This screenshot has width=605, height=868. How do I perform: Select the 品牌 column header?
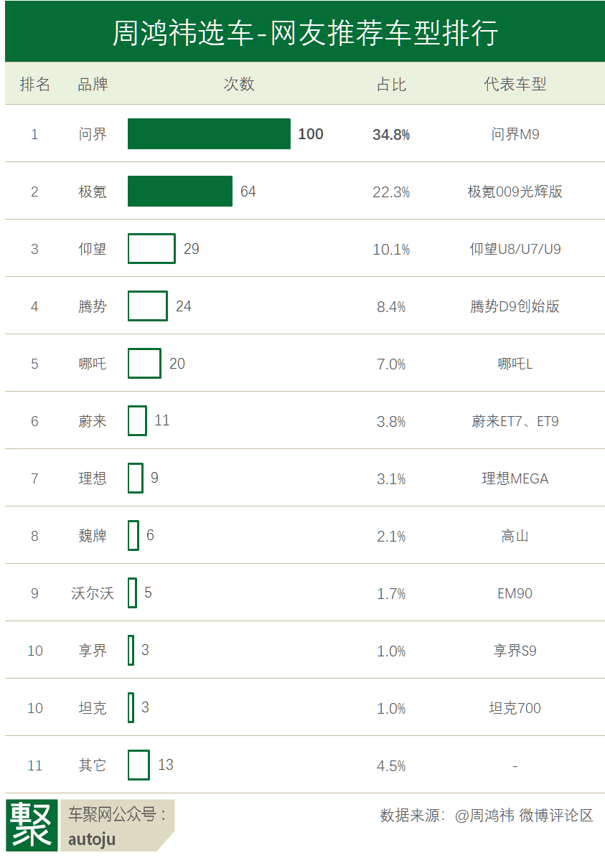click(x=93, y=84)
